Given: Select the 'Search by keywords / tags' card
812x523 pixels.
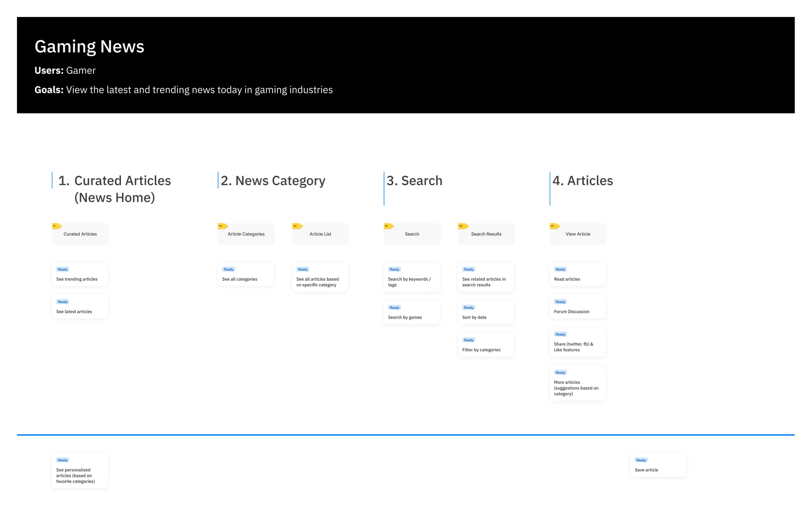Looking at the screenshot, I should (x=412, y=278).
